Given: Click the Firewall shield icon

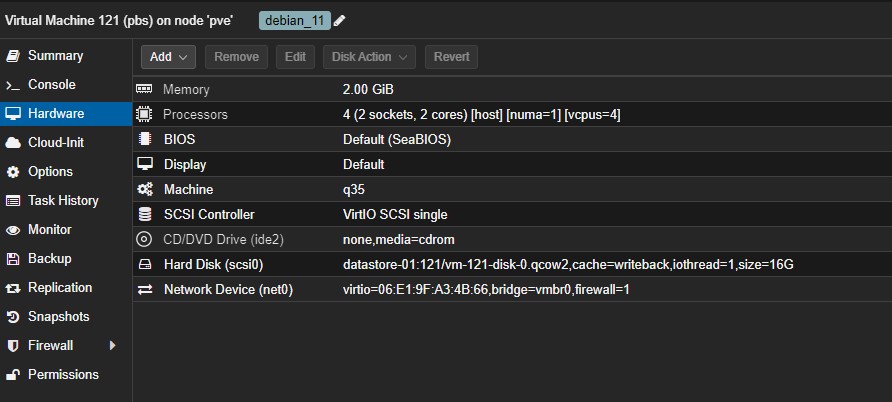Looking at the screenshot, I should (13, 346).
